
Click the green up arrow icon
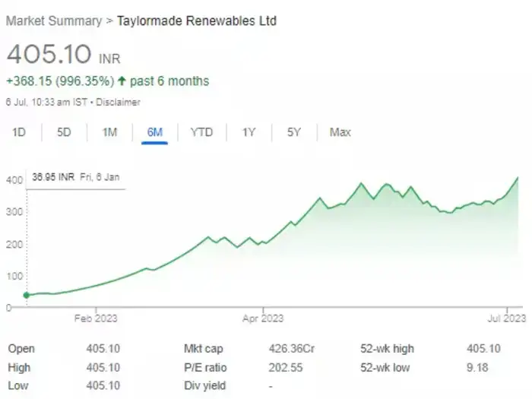coord(122,81)
